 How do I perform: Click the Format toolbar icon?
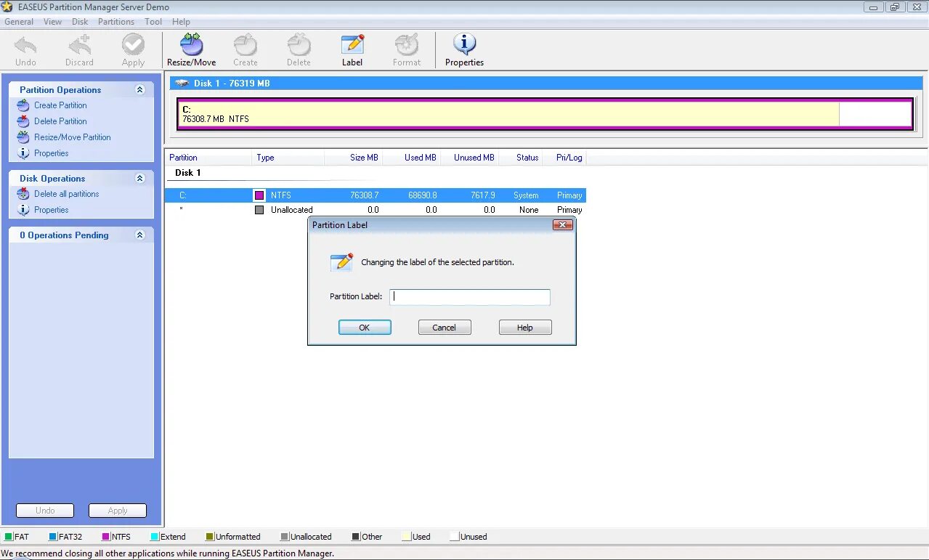(x=407, y=45)
